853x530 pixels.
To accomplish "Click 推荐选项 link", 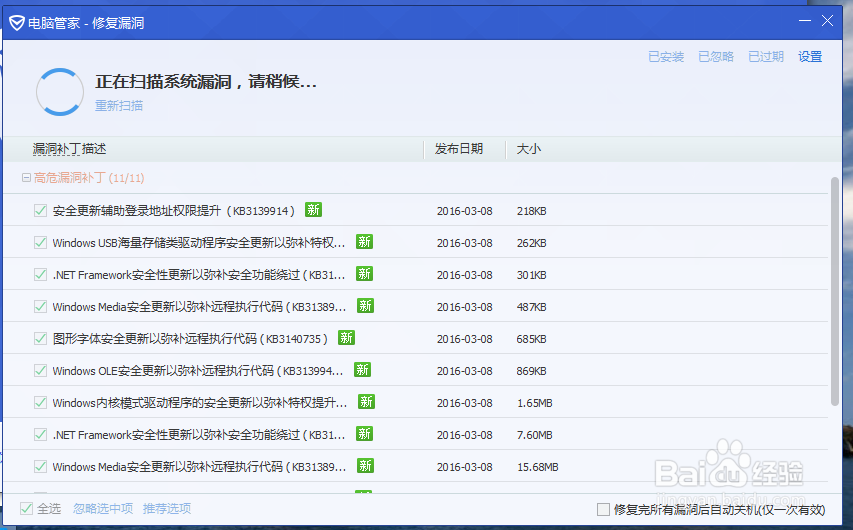I will pyautogui.click(x=167, y=509).
